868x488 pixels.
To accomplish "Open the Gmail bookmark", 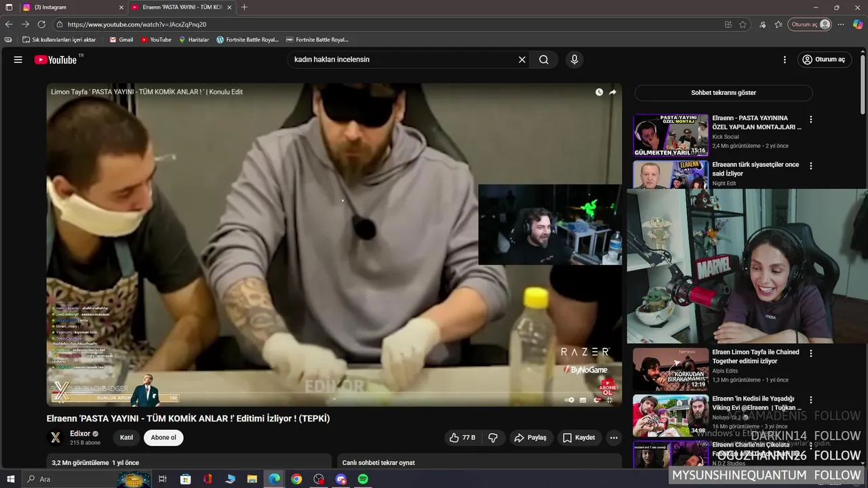I will (x=121, y=40).
